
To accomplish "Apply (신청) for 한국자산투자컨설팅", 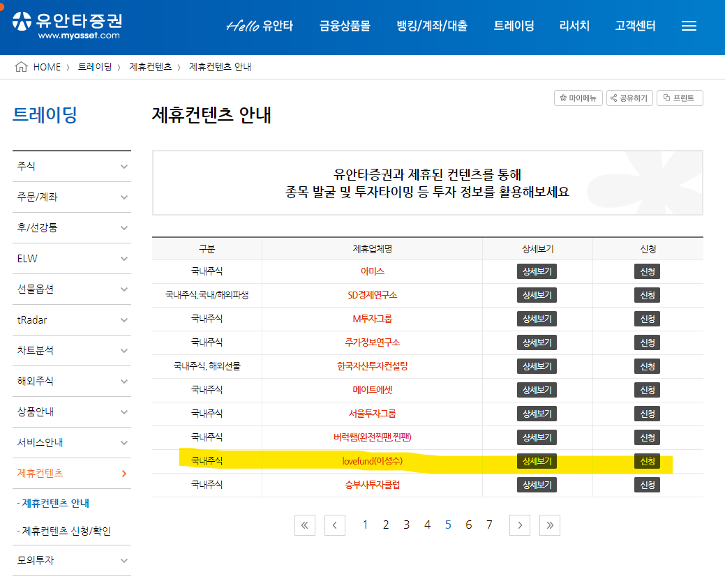I will coord(648,367).
